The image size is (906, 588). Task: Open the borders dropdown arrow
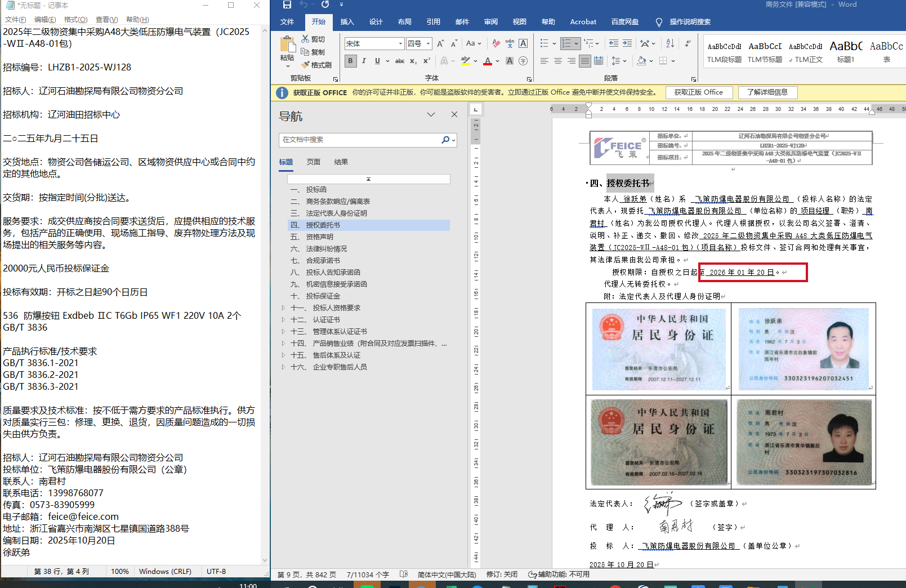(x=673, y=61)
